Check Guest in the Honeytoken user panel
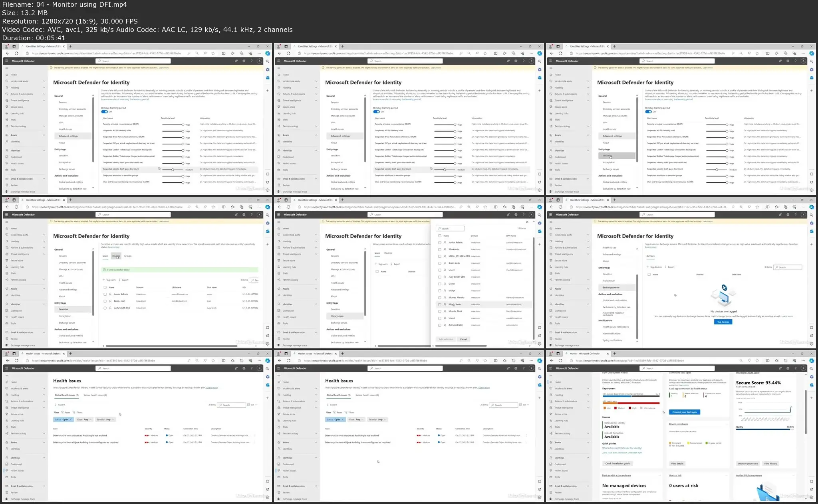 coord(440,284)
